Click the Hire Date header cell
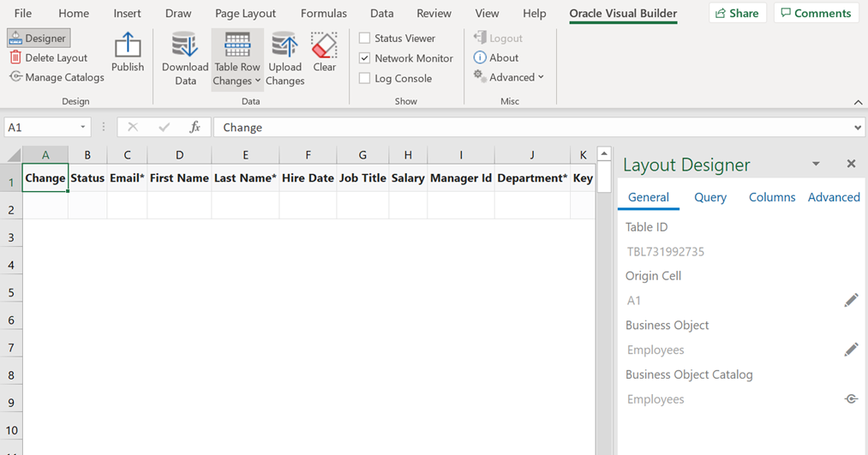868x455 pixels. (x=308, y=177)
